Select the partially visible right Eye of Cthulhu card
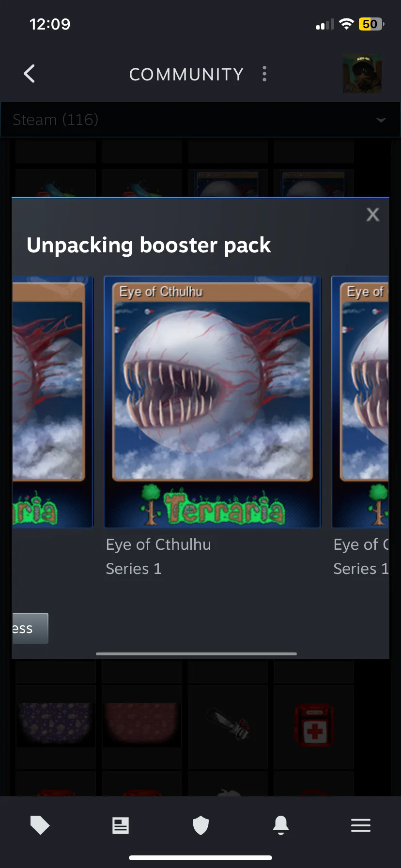This screenshot has width=401, height=868. [360, 402]
